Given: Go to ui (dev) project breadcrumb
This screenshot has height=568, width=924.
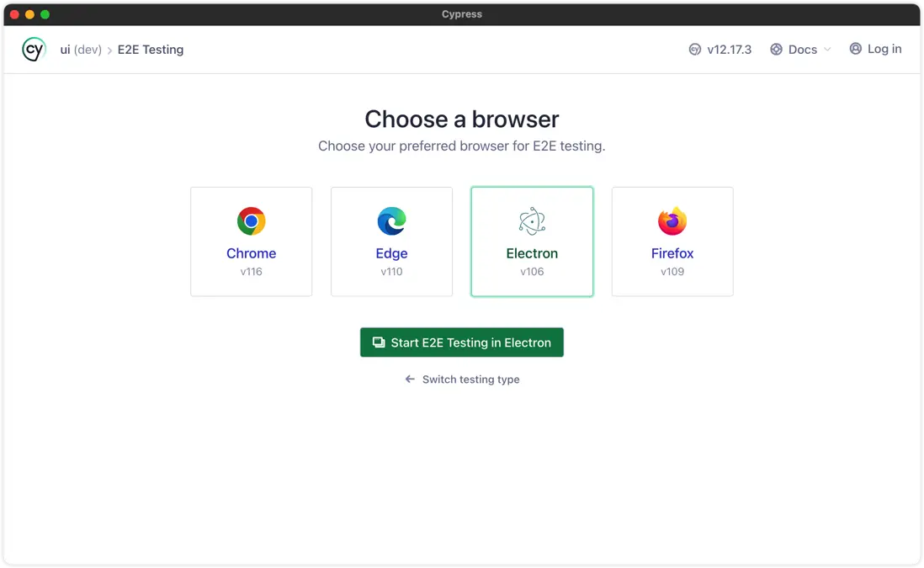Looking at the screenshot, I should (81, 50).
